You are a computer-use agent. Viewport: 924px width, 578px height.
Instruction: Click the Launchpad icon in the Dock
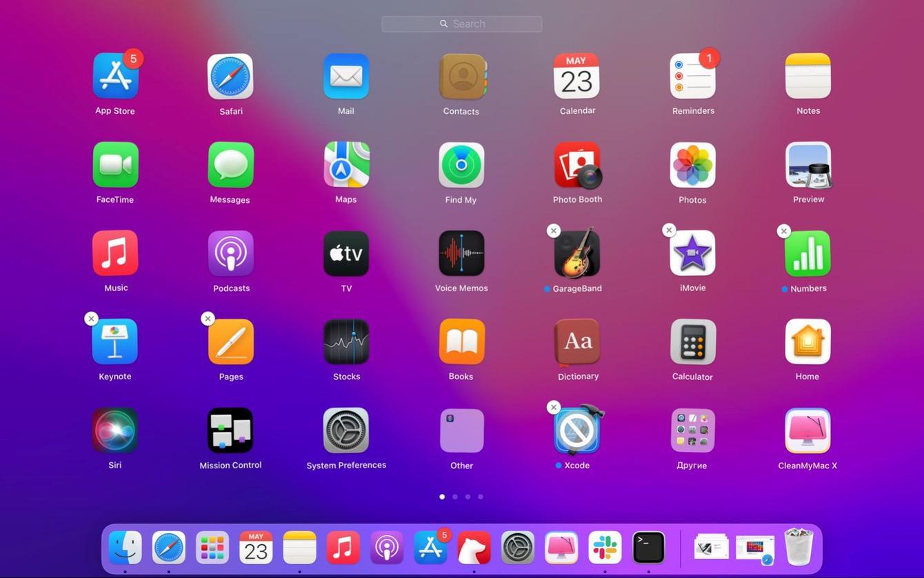212,548
